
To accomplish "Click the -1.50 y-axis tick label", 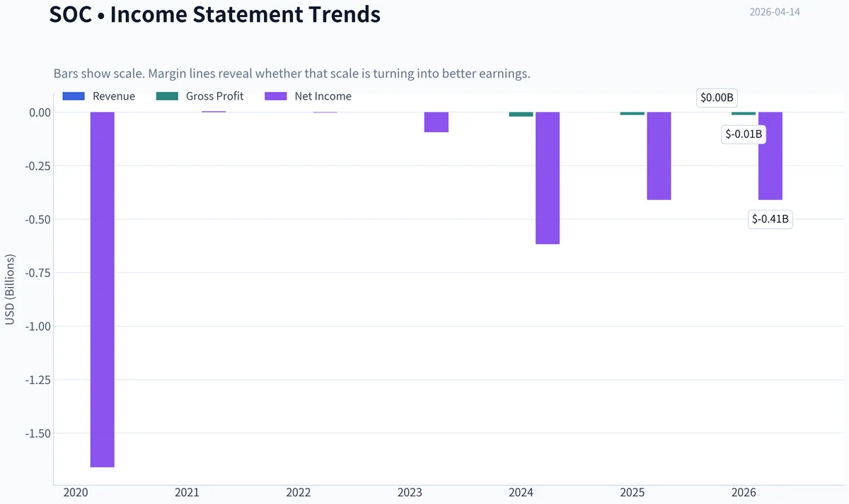I will click(37, 433).
